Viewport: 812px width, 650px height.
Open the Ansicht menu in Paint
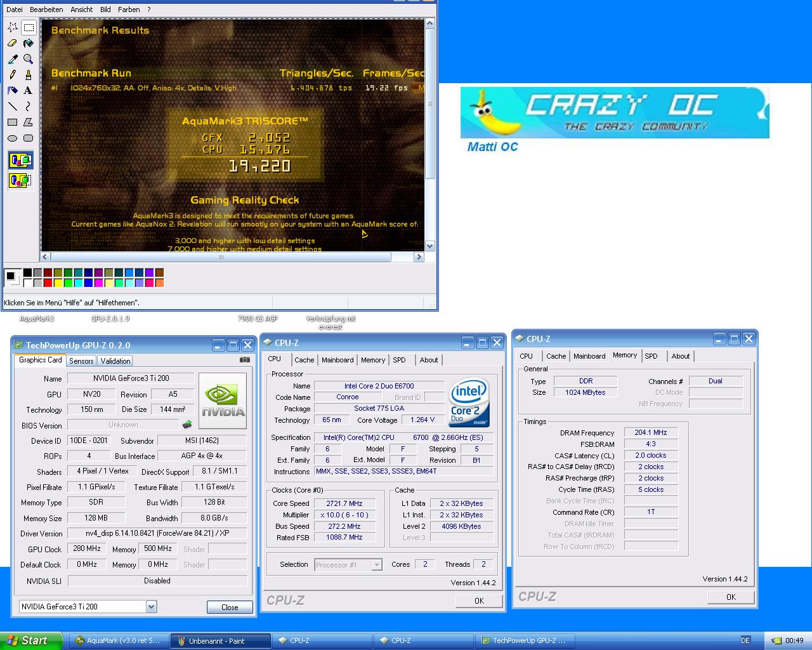coord(82,10)
